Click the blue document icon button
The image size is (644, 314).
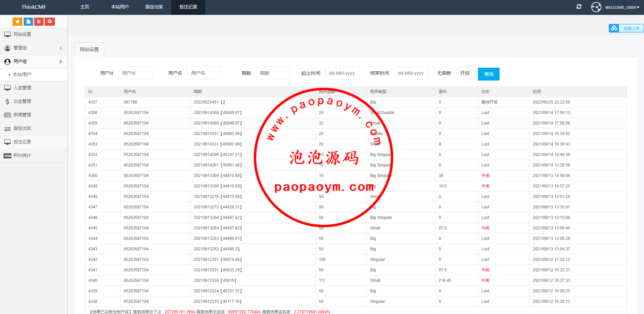(x=28, y=22)
